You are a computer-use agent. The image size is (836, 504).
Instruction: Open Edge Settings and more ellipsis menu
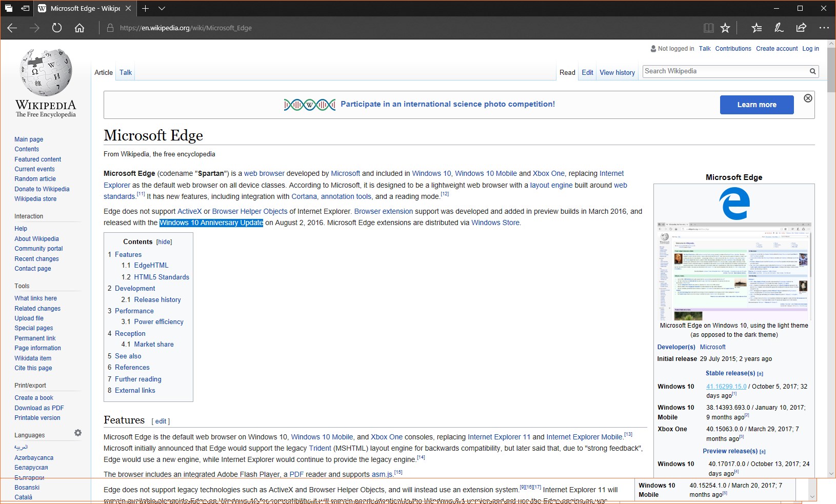click(x=824, y=28)
